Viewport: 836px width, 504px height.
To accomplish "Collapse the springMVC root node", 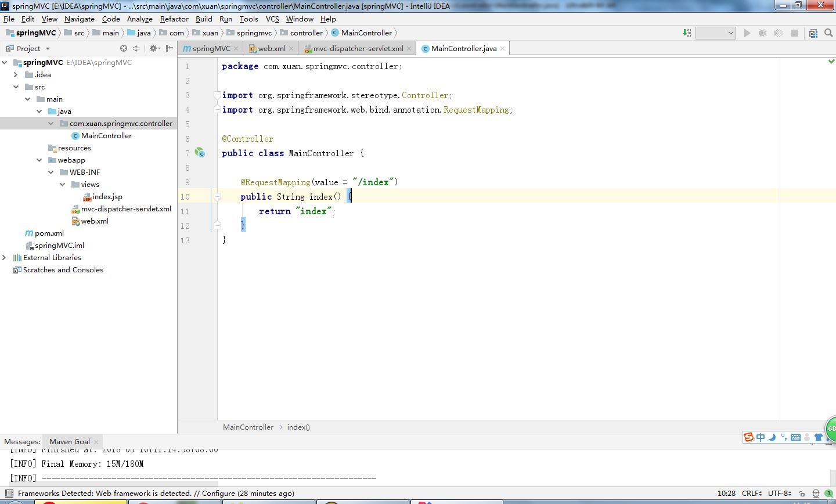I will coord(5,62).
